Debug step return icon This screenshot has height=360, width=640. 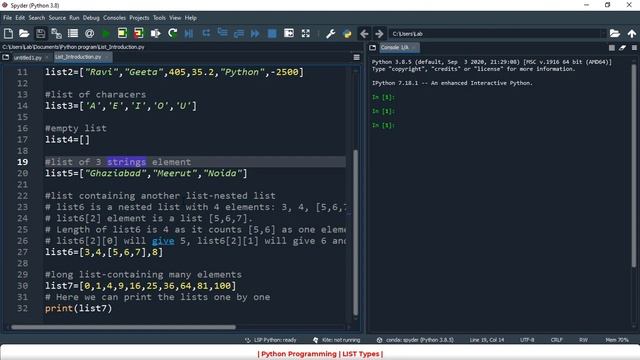239,33
